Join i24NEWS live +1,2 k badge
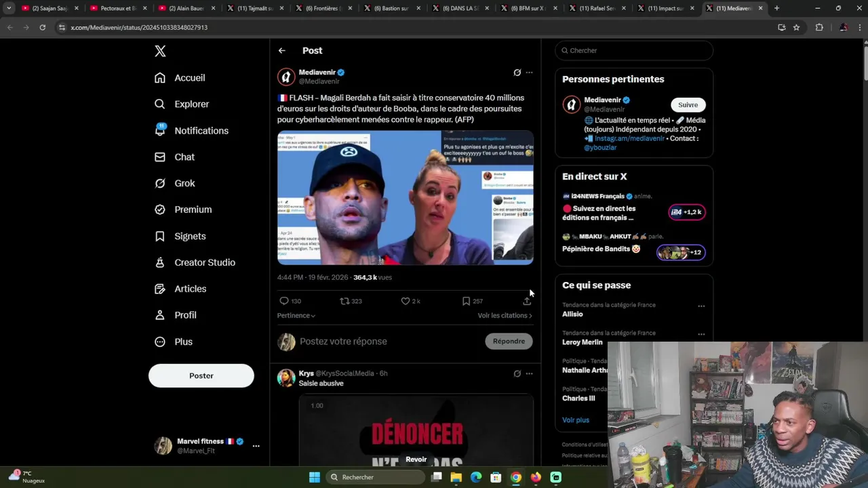This screenshot has height=488, width=868. point(687,212)
